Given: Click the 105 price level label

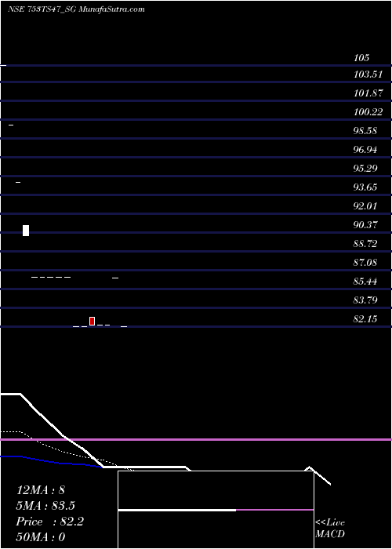Looking at the screenshot, I should (361, 58).
